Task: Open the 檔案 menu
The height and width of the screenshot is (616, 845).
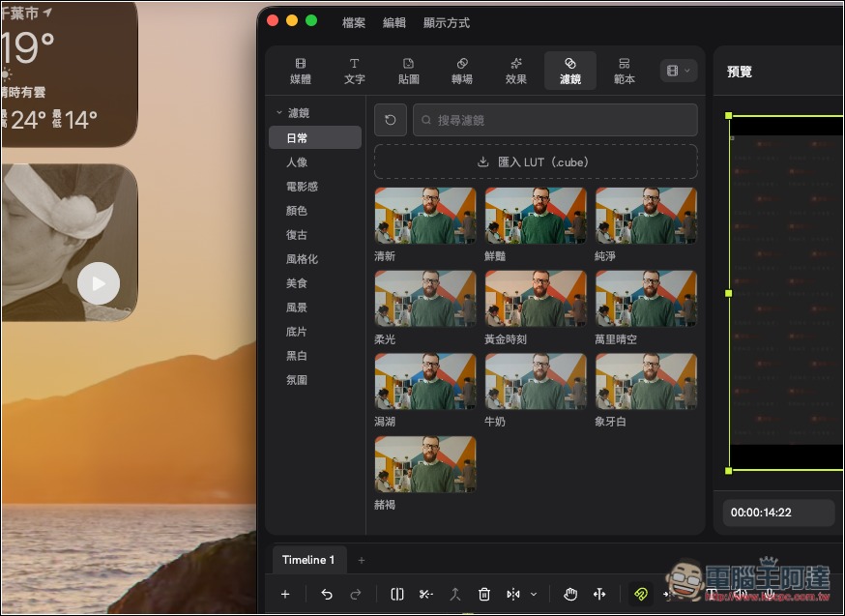Action: (354, 23)
